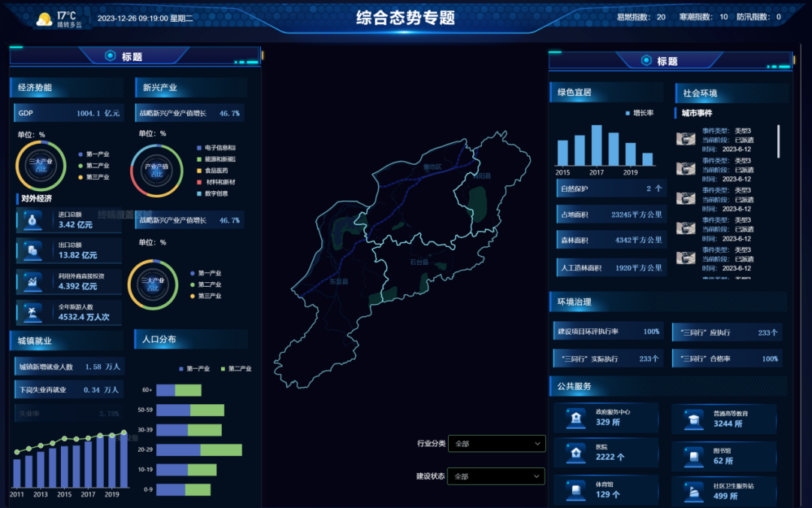Click the 医院 icon in 公共服务

click(x=575, y=452)
